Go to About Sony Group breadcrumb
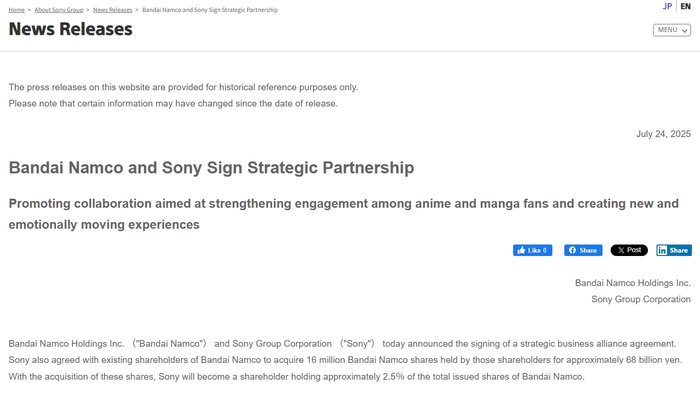 pos(59,10)
